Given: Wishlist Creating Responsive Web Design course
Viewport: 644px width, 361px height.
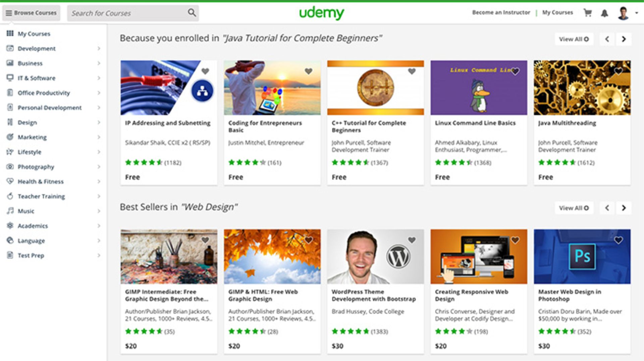Looking at the screenshot, I should (515, 240).
